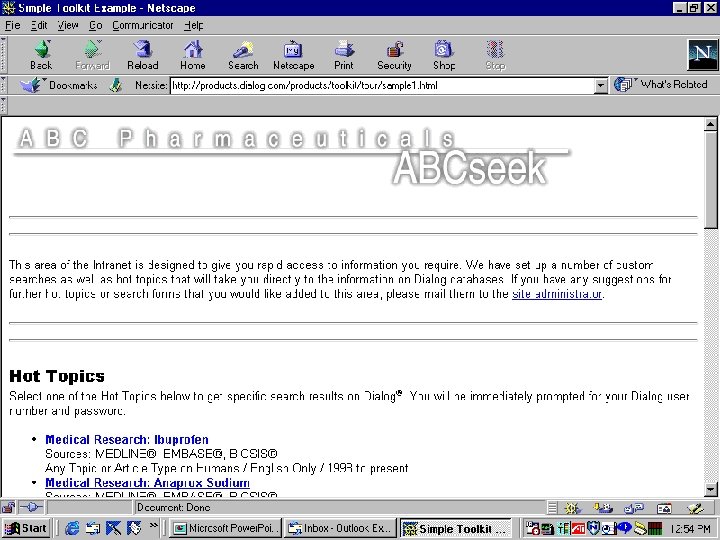Click the page proxy icon beside Netsite
The width and height of the screenshot is (720, 540).
click(116, 85)
